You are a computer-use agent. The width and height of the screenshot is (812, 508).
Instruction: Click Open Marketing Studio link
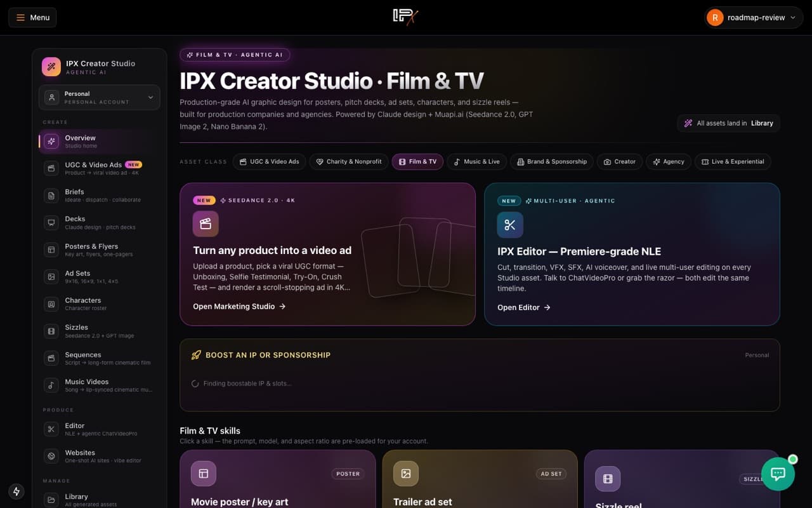(239, 307)
